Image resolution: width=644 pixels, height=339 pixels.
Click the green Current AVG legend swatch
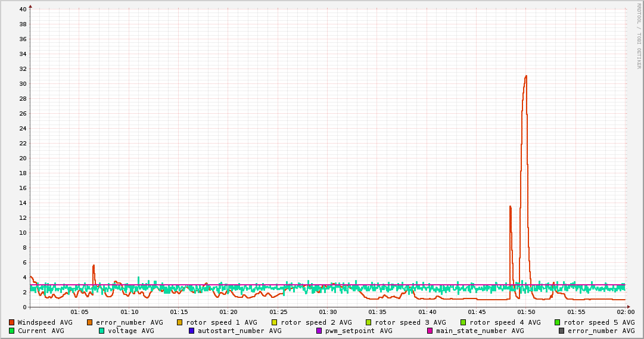click(12, 331)
